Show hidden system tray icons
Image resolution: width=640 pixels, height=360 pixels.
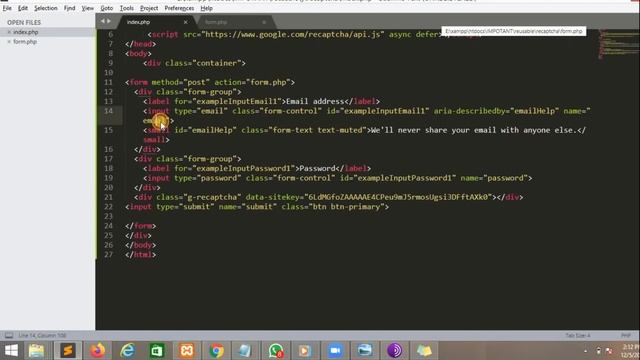(586, 351)
